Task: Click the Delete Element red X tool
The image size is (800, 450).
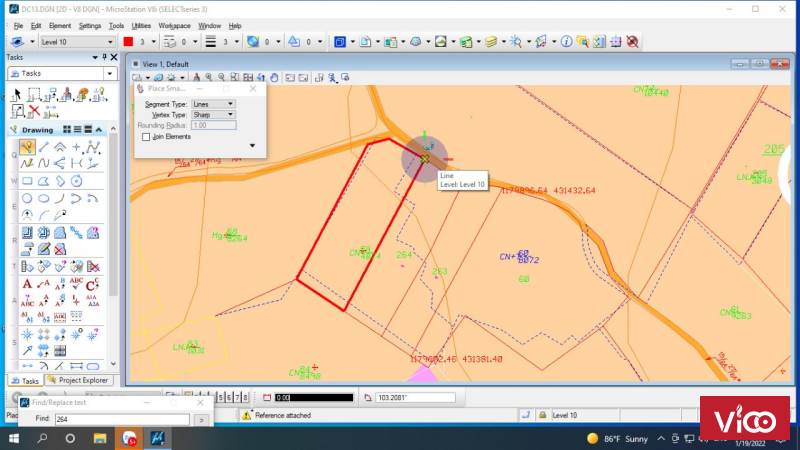Action: pos(34,111)
